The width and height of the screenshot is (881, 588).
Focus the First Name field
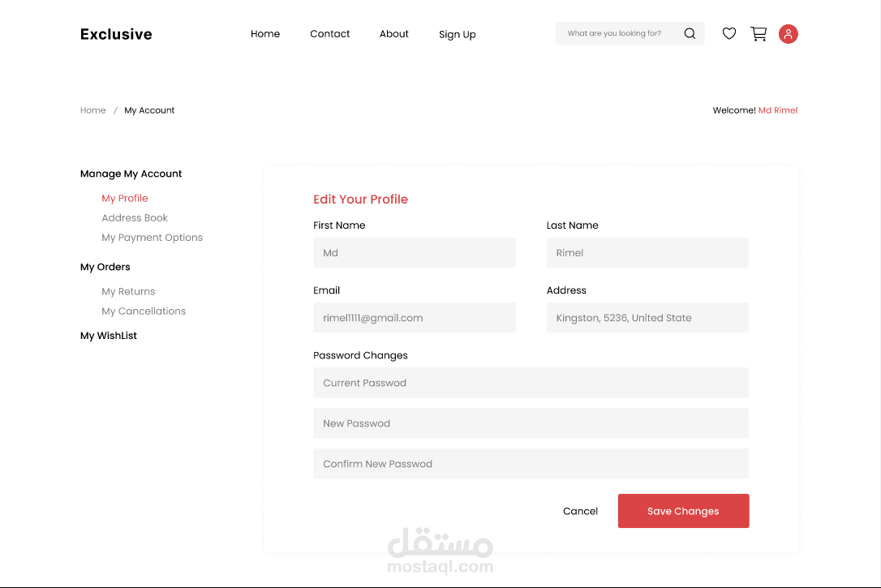[x=414, y=253]
